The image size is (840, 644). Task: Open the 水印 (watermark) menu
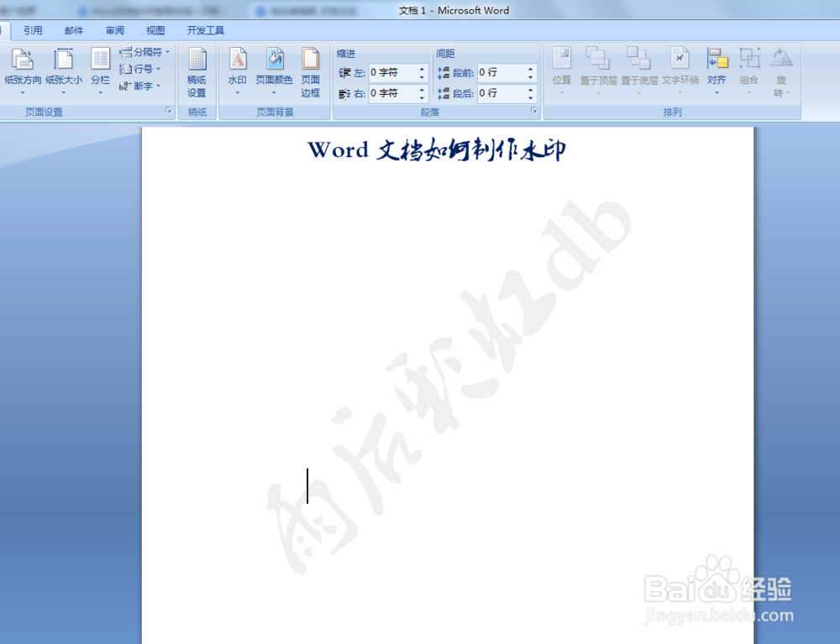238,71
